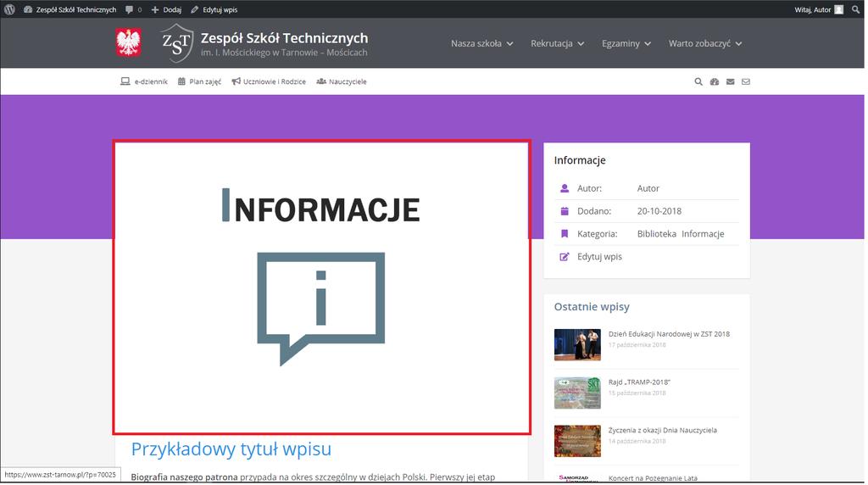The width and height of the screenshot is (868, 485).
Task: Click thumbnail of Dzień Edukacji Narodowej post
Action: 576,344
